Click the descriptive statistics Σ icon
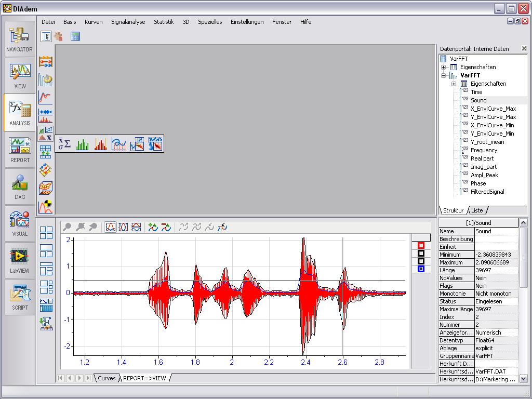This screenshot has width=532, height=399. [64, 143]
